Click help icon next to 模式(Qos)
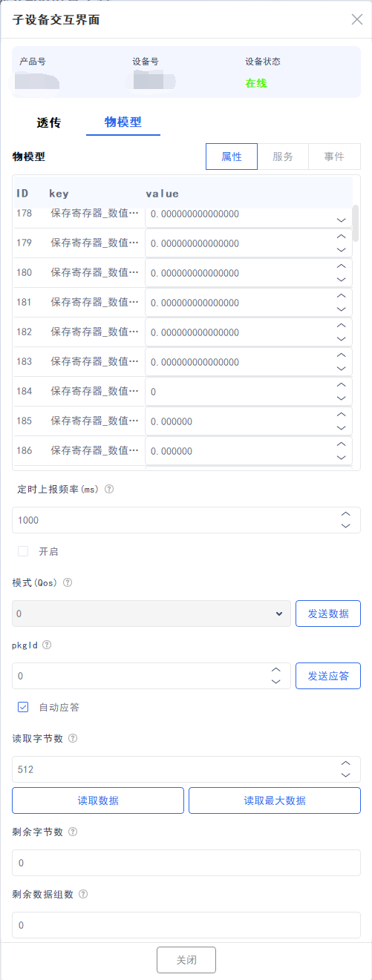Viewport: 372px width, 980px height. tap(68, 583)
